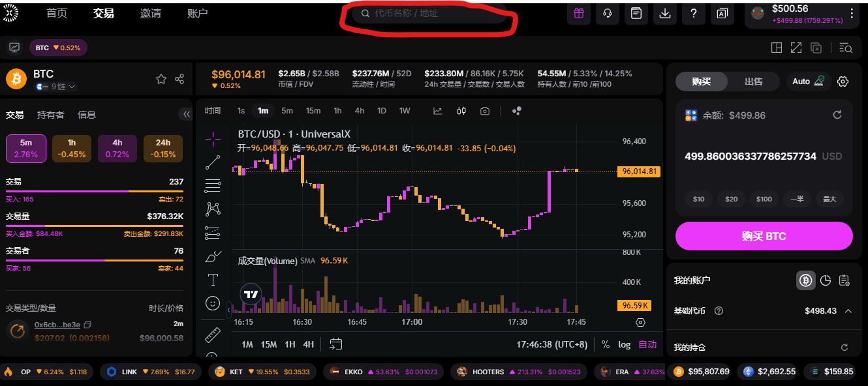Toggle log scale on chart
Image resolution: width=868 pixels, height=386 pixels.
tap(625, 344)
